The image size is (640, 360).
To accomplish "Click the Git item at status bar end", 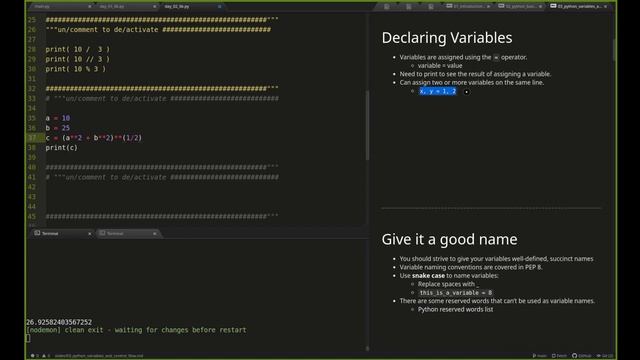I will click(604, 356).
